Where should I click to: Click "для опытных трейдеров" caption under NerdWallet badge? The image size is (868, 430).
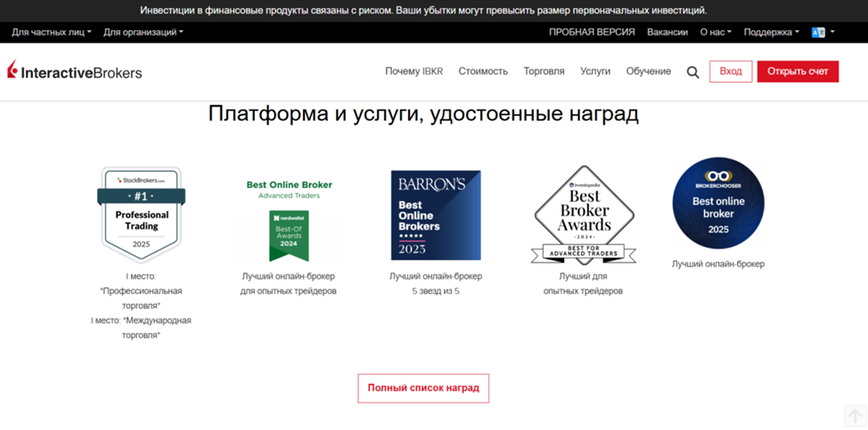[289, 291]
